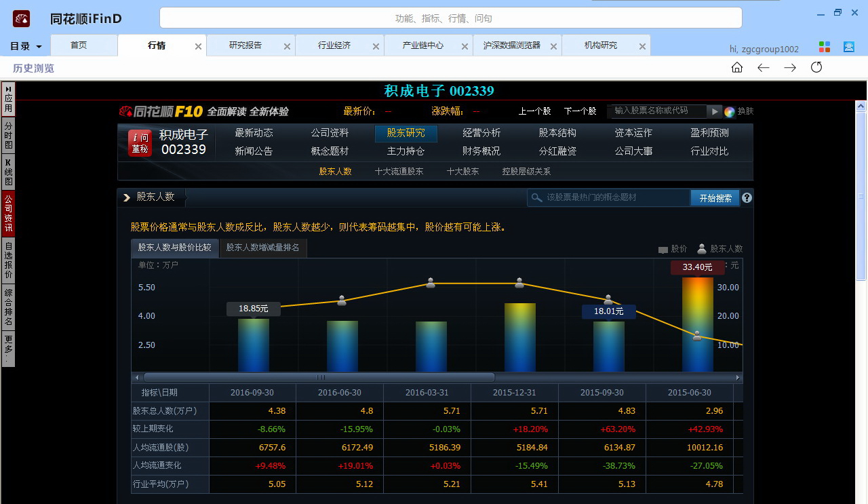The image size is (868, 504).
Task: Click the 问董秘 icon next to stock name
Action: pos(140,142)
